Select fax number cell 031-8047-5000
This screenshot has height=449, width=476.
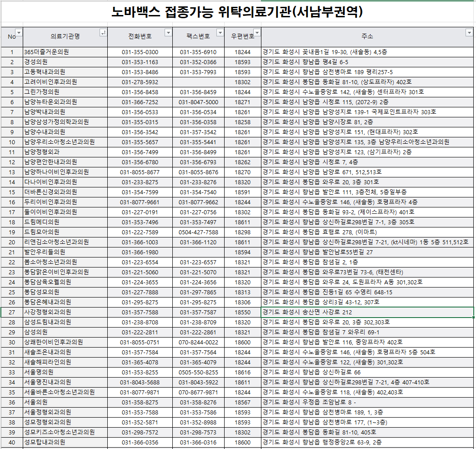point(199,102)
